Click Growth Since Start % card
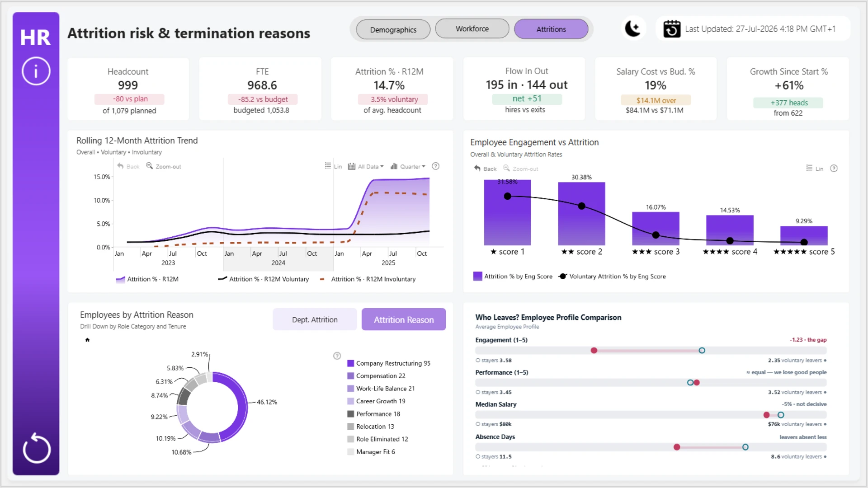The image size is (868, 488). (788, 89)
